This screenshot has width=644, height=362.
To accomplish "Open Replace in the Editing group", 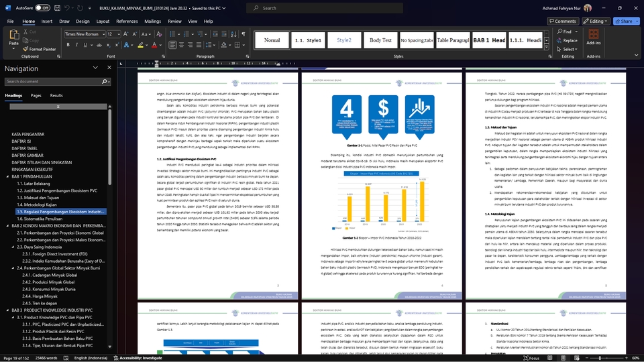I will (567, 40).
